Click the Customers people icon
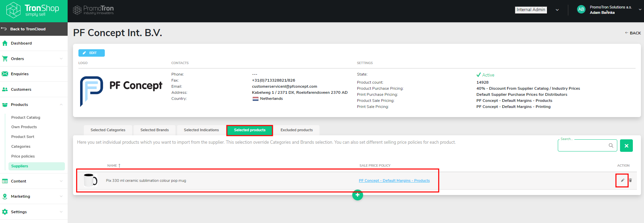 point(5,89)
